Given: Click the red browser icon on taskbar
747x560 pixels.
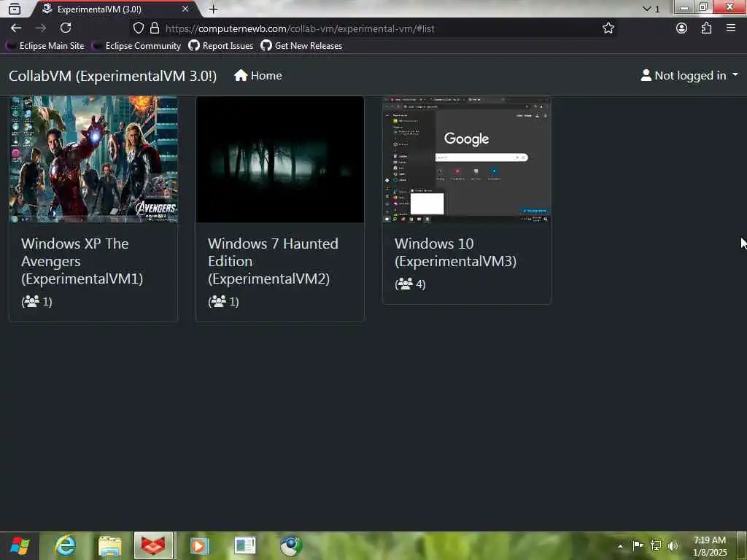Looking at the screenshot, I should [x=153, y=546].
